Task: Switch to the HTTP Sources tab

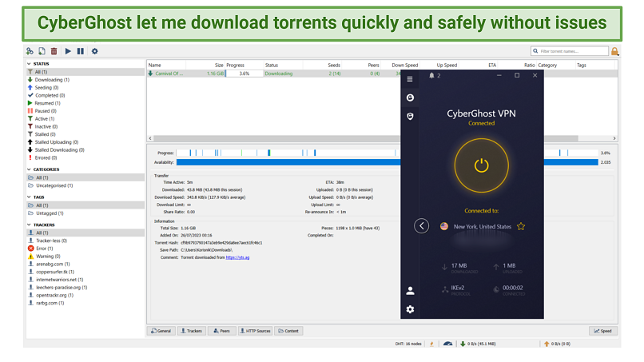Action: coord(255,331)
